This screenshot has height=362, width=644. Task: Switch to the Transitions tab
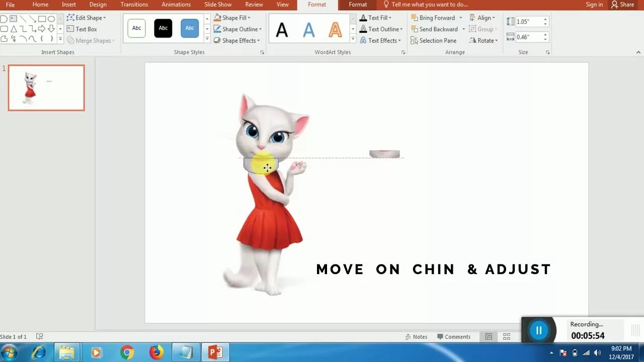pyautogui.click(x=134, y=5)
